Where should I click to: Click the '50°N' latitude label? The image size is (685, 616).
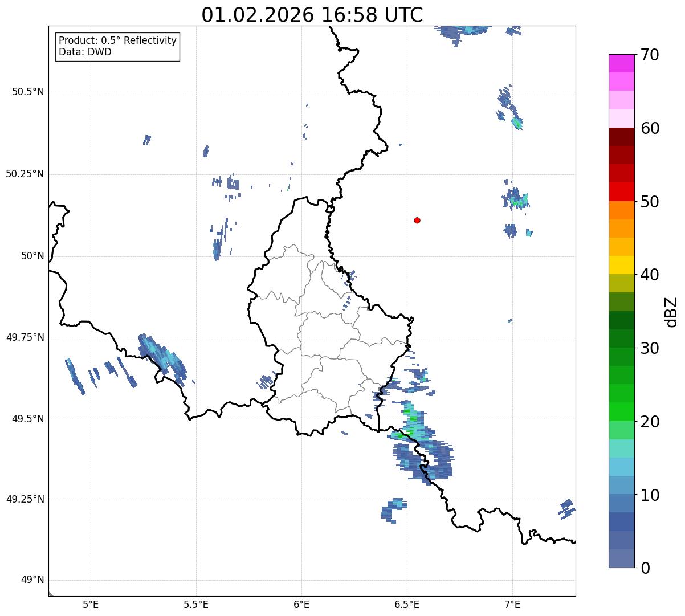click(x=32, y=256)
